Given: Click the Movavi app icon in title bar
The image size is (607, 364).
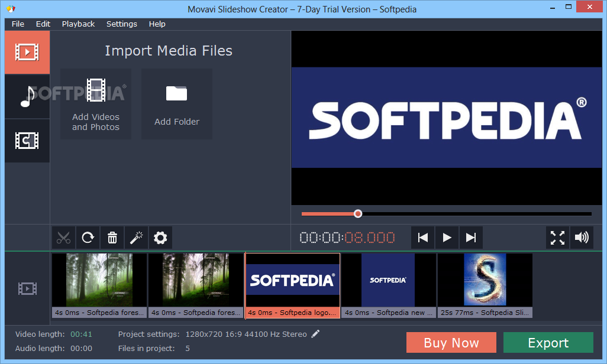Looking at the screenshot, I should pyautogui.click(x=11, y=8).
